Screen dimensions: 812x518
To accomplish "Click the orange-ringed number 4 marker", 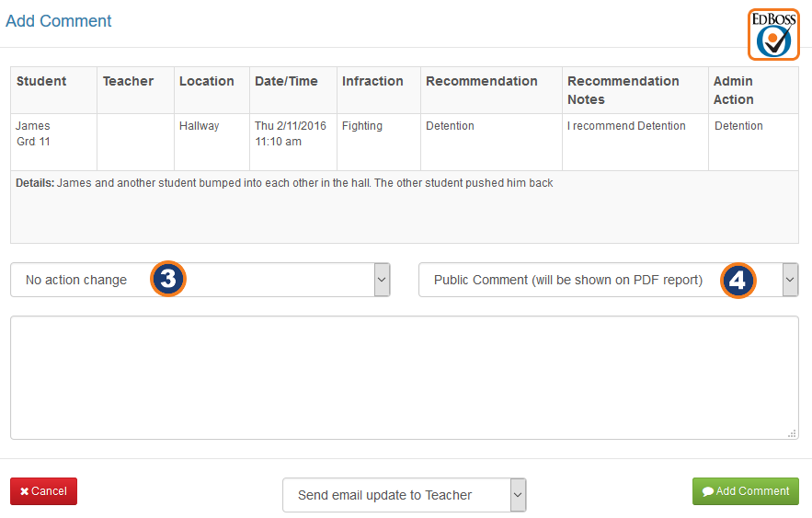I will pyautogui.click(x=738, y=280).
